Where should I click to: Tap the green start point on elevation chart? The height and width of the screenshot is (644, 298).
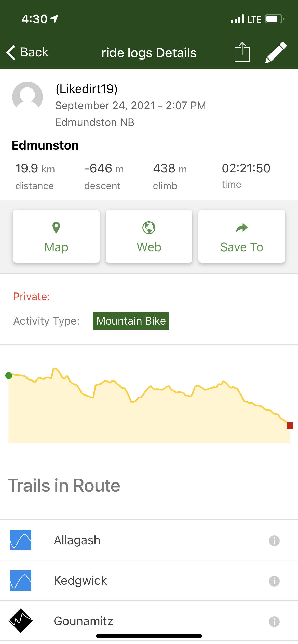9,375
